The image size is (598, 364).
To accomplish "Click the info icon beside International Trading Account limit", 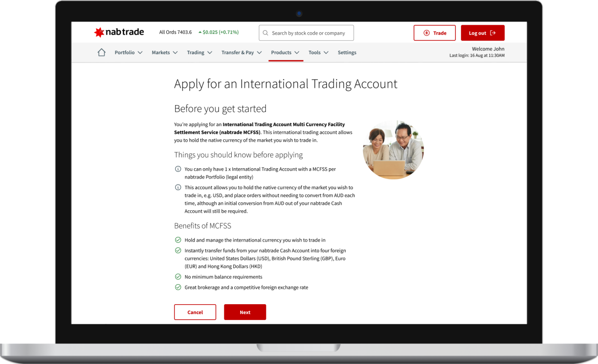I will click(x=178, y=169).
